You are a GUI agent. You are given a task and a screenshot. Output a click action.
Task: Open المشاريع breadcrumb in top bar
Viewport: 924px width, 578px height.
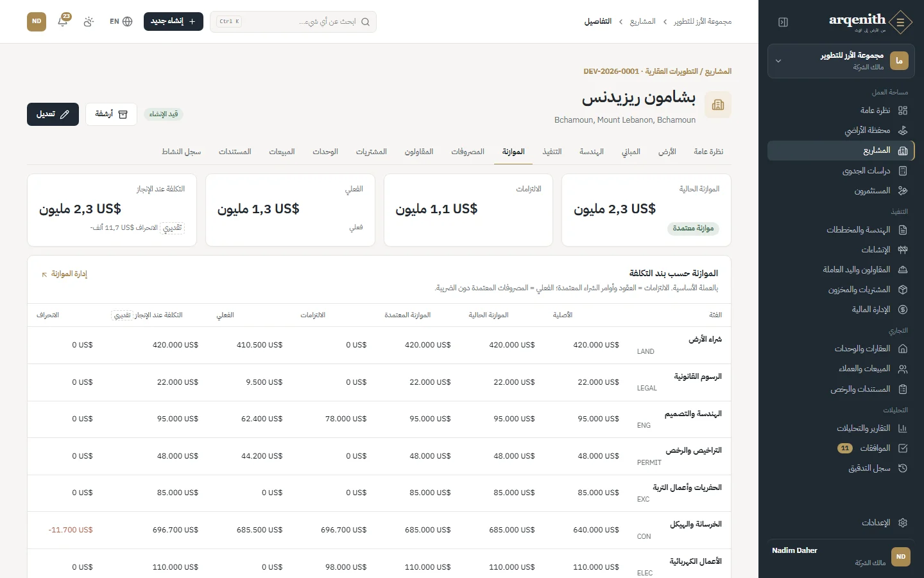[x=642, y=22]
